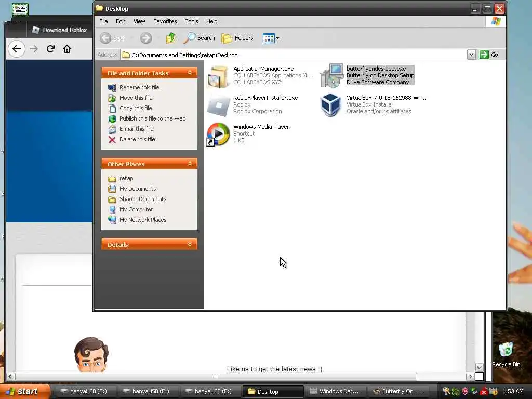The image size is (532, 399).
Task: Open Shared Documents link
Action: [143, 199]
